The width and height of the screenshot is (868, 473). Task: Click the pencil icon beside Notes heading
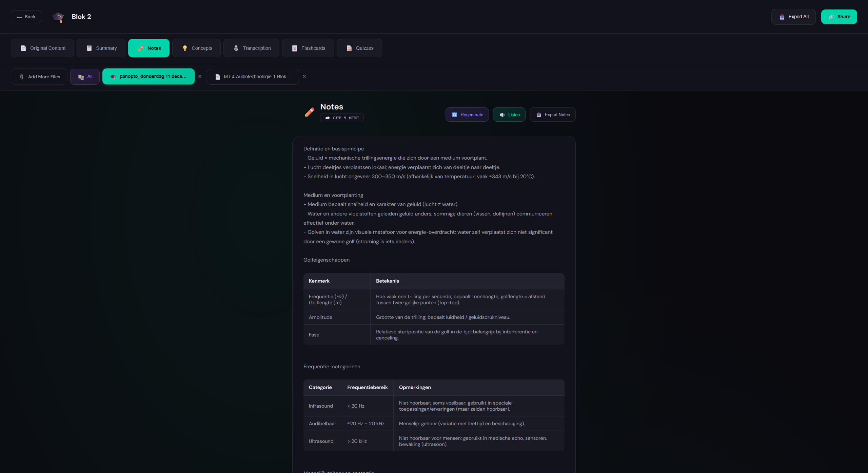pyautogui.click(x=309, y=112)
